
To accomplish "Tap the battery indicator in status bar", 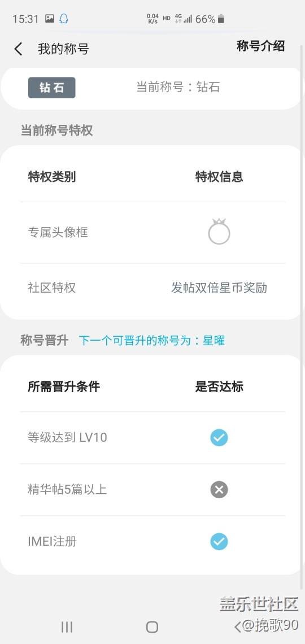I will pos(221,19).
